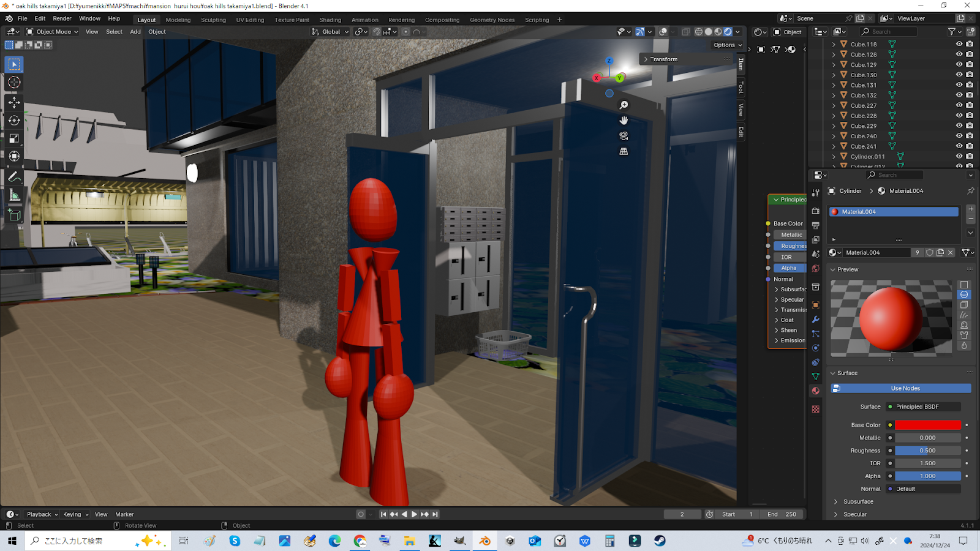Viewport: 980px width, 551px height.
Task: Disable Cube.131 in renders via camera icon
Action: click(970, 85)
